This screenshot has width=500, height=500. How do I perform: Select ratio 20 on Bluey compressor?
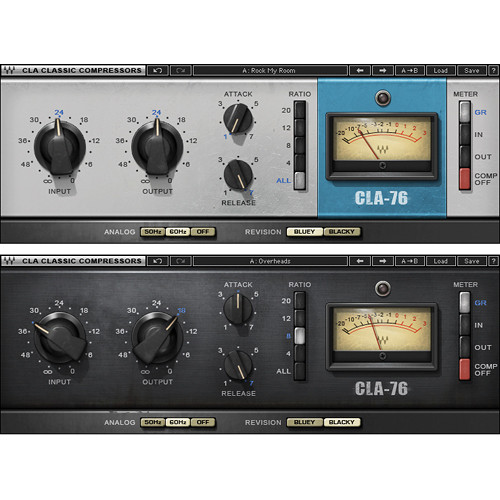[x=300, y=110]
